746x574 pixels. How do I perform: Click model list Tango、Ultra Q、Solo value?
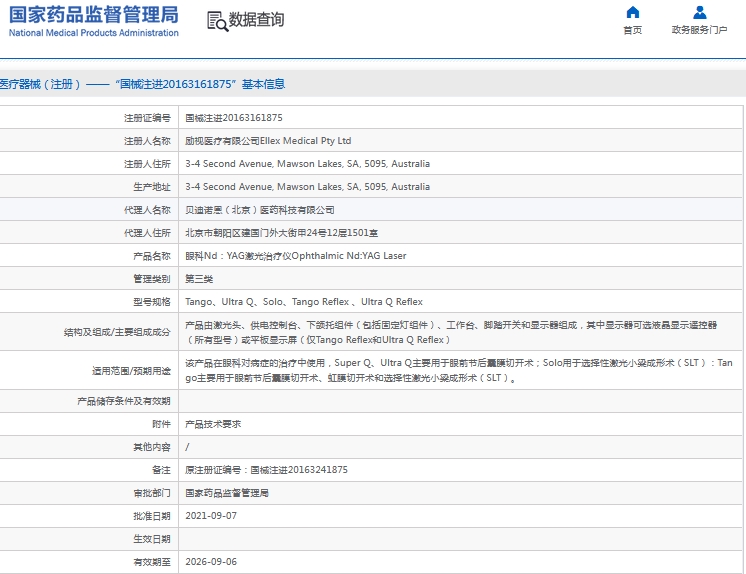click(304, 302)
